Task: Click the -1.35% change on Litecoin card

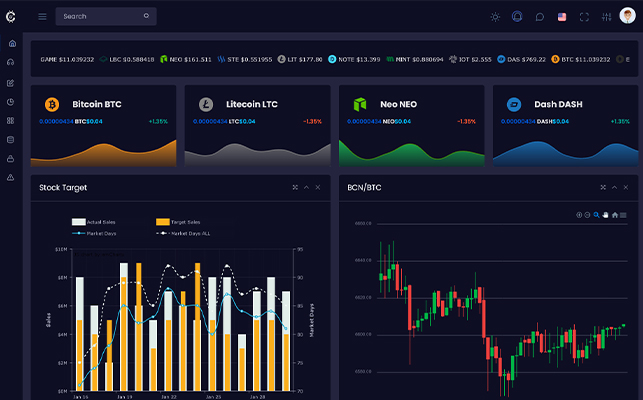Action: point(312,121)
